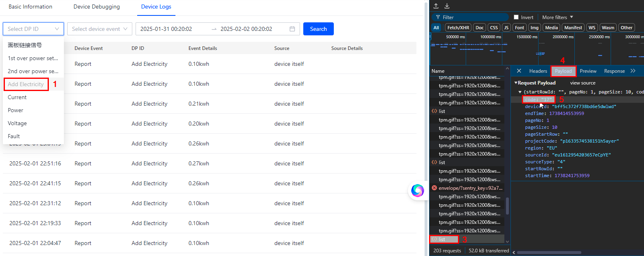This screenshot has height=256, width=644.
Task: Show more tabs via double chevron
Action: (x=633, y=71)
